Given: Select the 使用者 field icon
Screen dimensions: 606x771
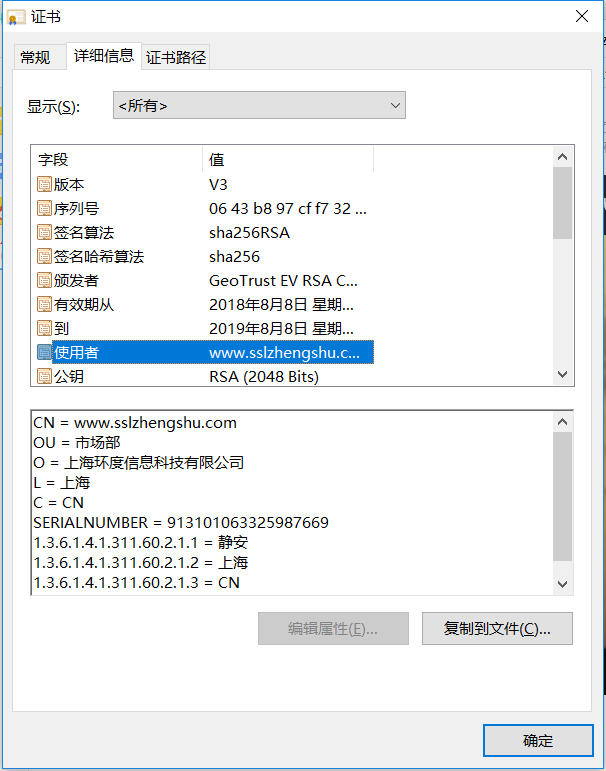Looking at the screenshot, I should 44,353.
